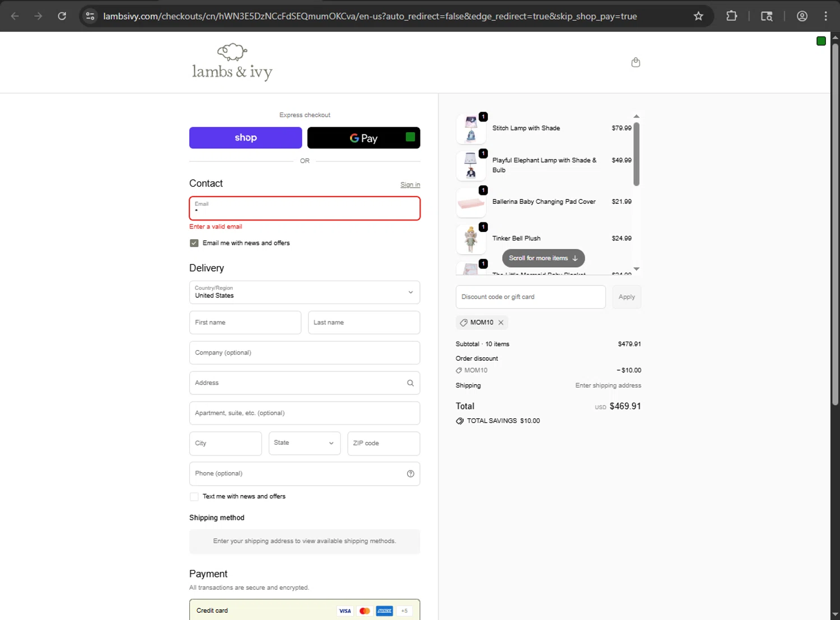Click the Discount code or gift card field
Screen dimensions: 840x620
530,297
